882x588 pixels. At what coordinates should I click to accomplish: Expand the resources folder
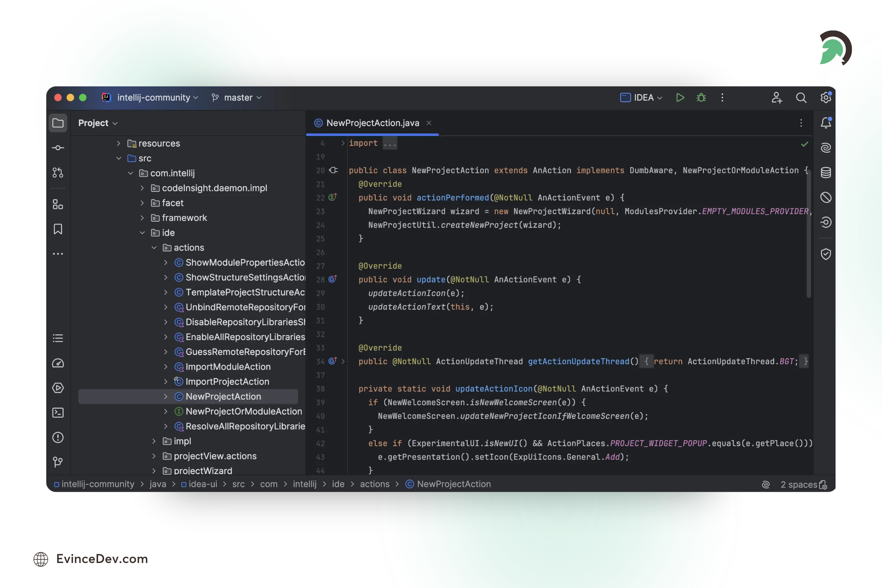tap(118, 143)
